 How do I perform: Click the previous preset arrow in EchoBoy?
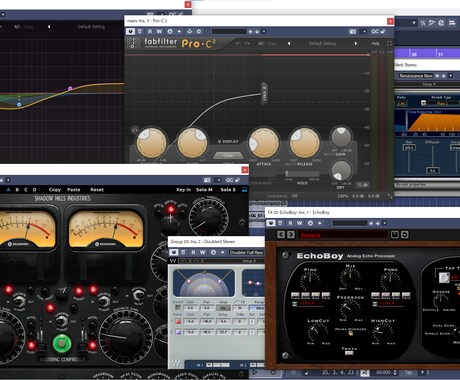pyautogui.click(x=281, y=235)
